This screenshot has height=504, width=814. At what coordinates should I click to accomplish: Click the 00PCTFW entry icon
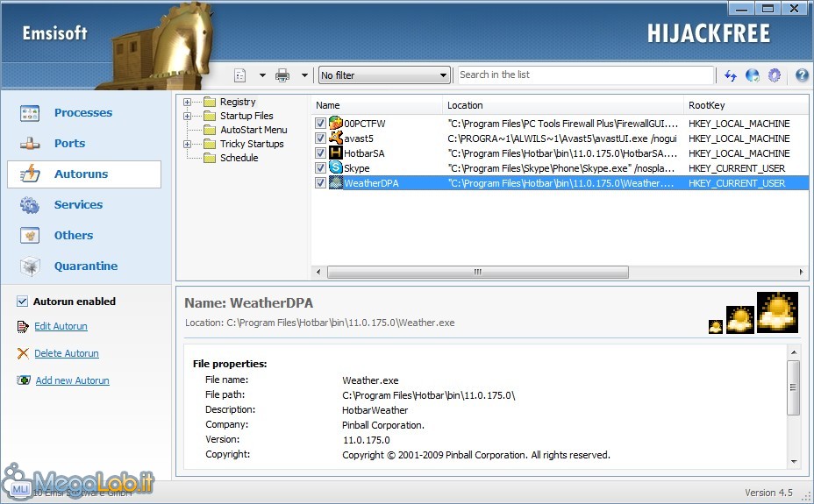(x=336, y=124)
